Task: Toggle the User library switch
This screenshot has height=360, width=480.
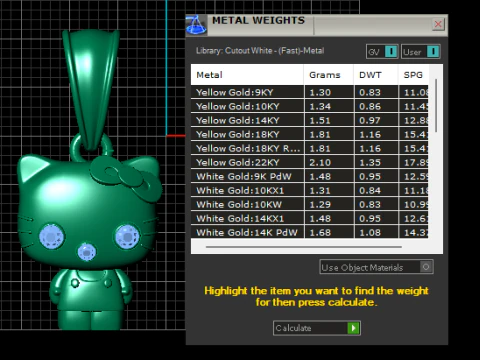Action: [x=421, y=52]
